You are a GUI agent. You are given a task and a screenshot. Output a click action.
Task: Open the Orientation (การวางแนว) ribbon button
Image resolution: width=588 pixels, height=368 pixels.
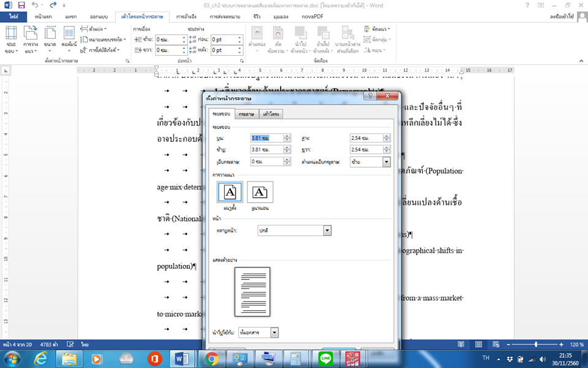click(x=31, y=39)
